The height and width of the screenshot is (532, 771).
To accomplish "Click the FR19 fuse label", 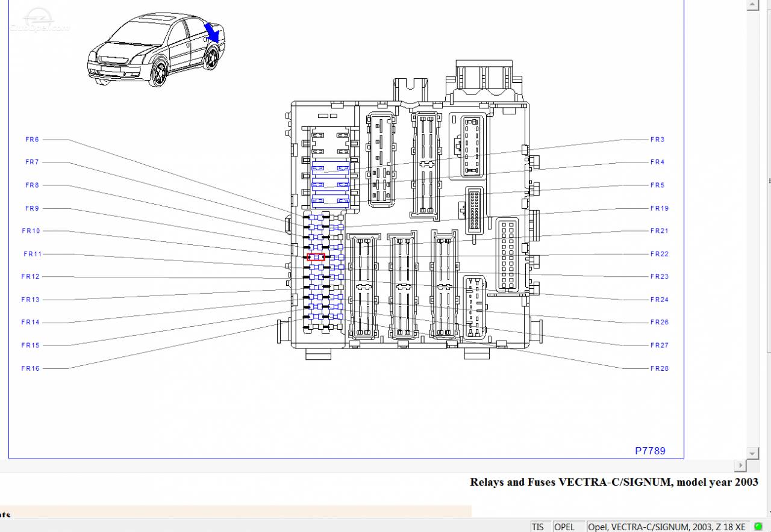I will point(660,208).
